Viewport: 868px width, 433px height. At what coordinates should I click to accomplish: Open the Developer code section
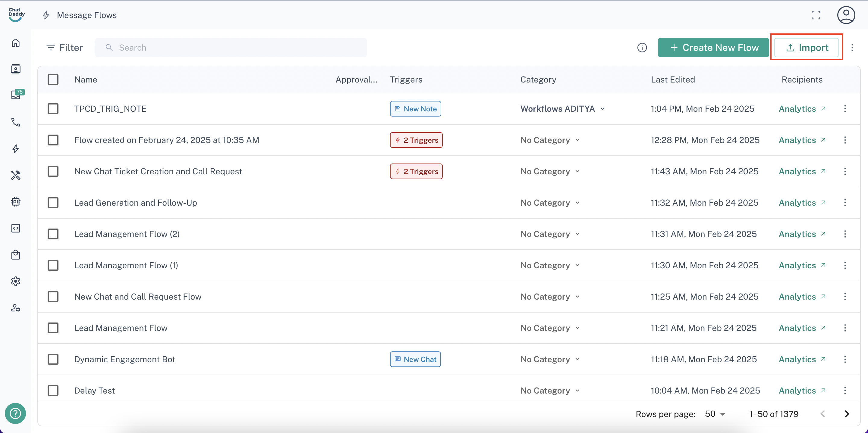[x=16, y=228]
